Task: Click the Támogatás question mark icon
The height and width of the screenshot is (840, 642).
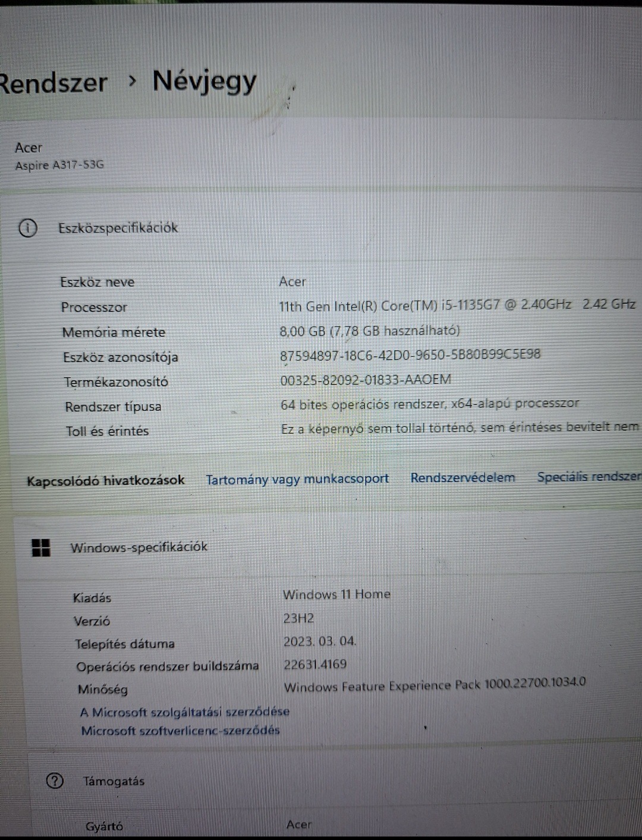Action: coord(55,781)
